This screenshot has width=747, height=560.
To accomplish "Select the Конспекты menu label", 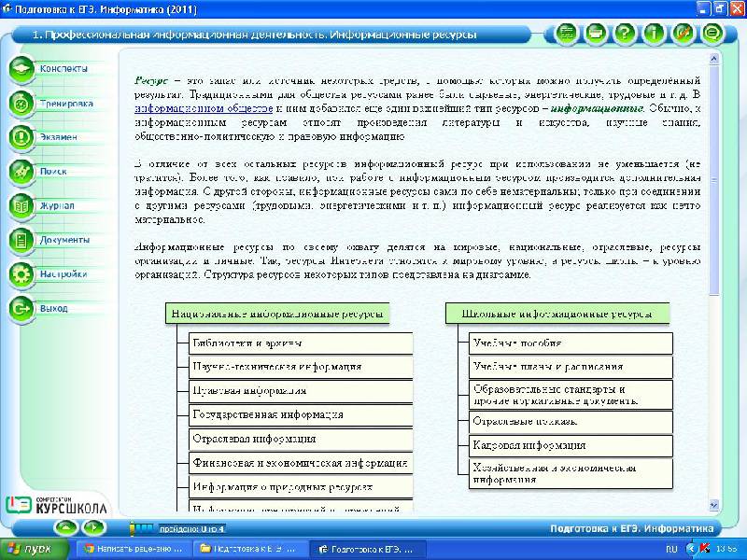I will (63, 68).
